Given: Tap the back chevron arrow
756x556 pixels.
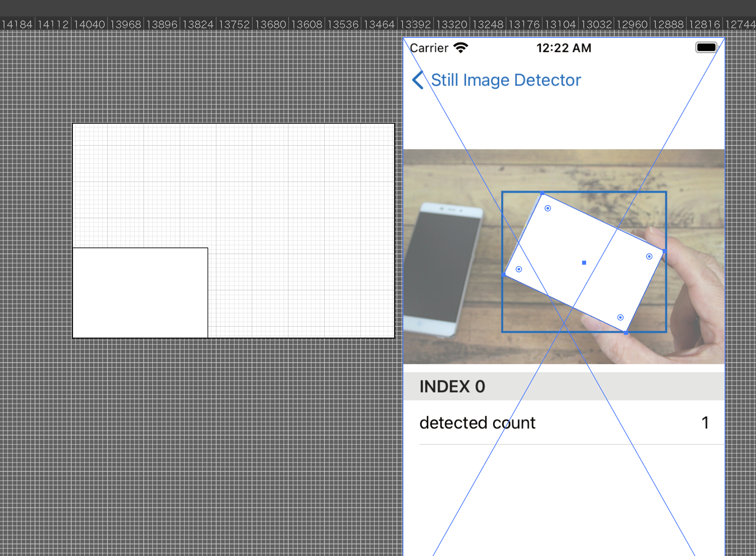Looking at the screenshot, I should 418,80.
